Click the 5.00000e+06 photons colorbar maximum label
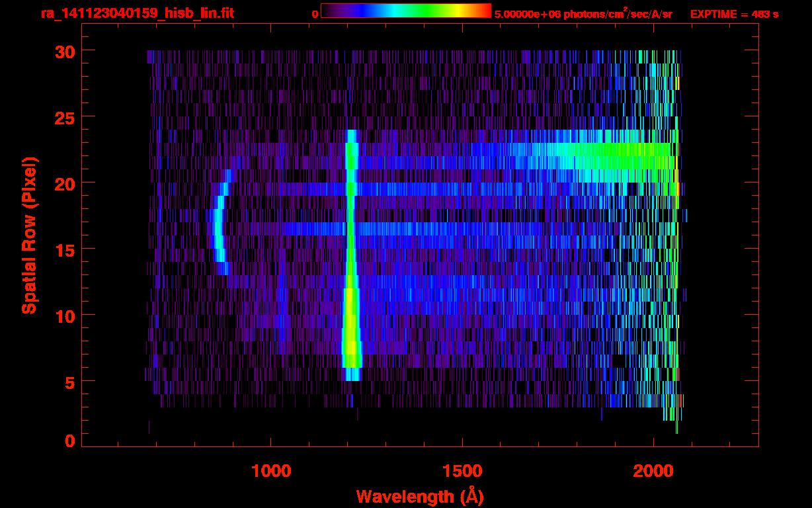This screenshot has width=812, height=508. [x=583, y=13]
